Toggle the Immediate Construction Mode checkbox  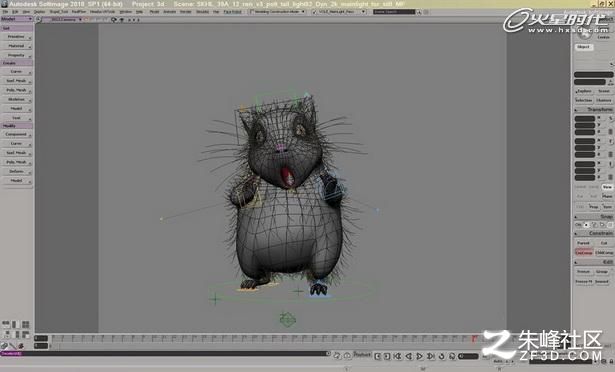(x=252, y=12)
